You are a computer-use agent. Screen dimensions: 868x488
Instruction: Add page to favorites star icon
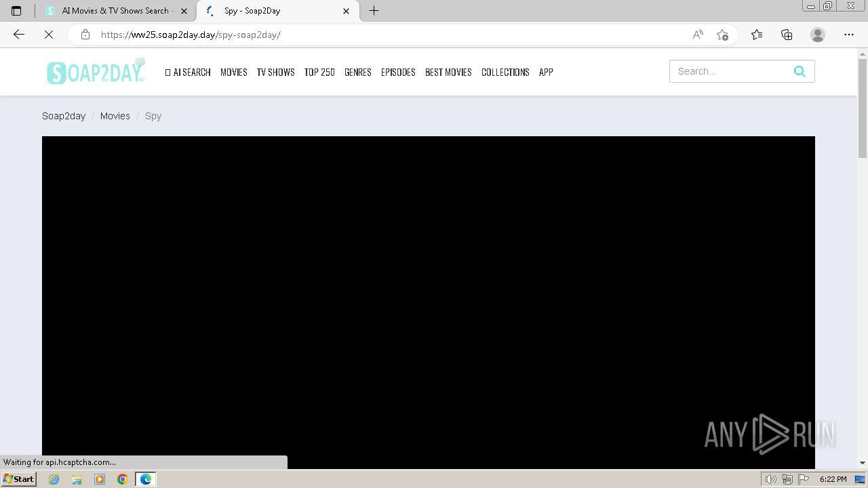pyautogui.click(x=722, y=35)
